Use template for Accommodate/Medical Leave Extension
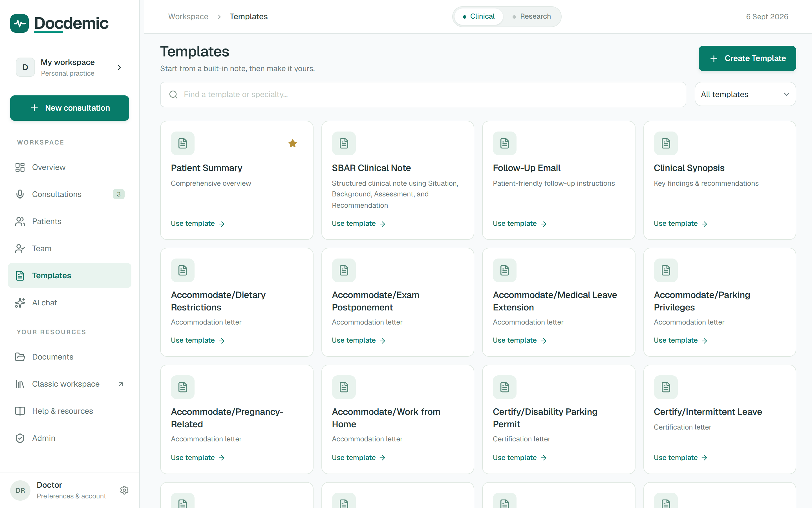This screenshot has width=812, height=508. (x=520, y=340)
